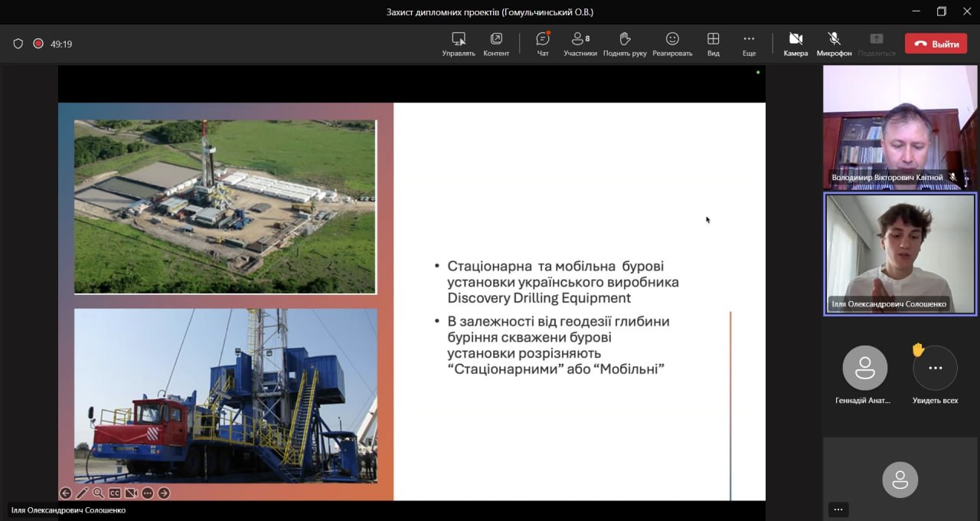
Task: Go to the next slide arrow
Action: (x=164, y=493)
